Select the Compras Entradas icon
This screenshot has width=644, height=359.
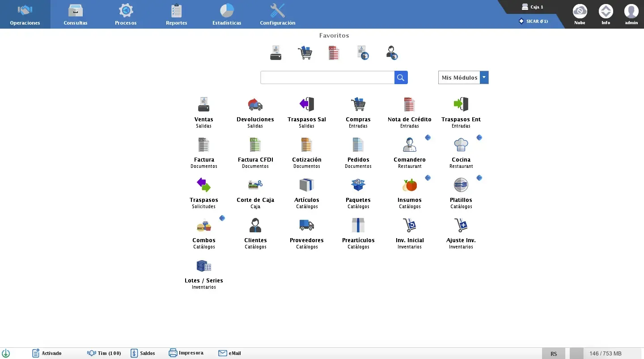coord(358,111)
